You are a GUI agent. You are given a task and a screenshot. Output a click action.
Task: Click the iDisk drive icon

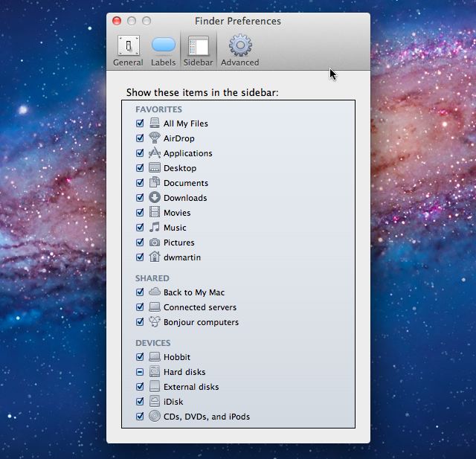pyautogui.click(x=155, y=402)
